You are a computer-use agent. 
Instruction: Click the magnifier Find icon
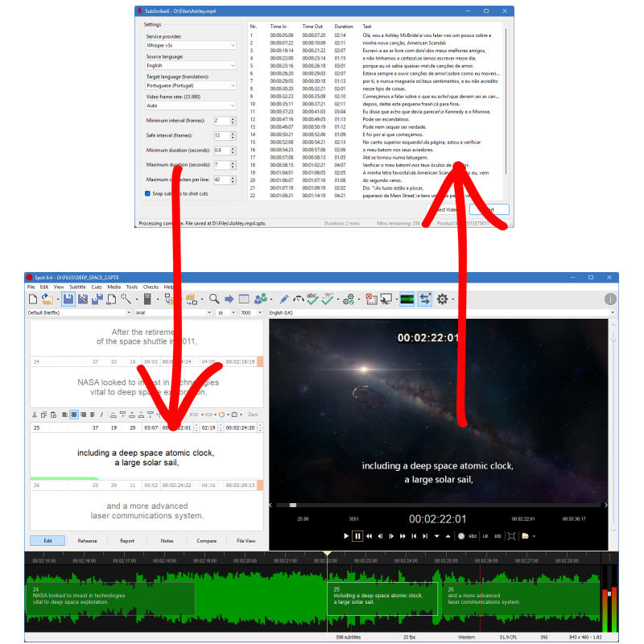click(x=215, y=299)
